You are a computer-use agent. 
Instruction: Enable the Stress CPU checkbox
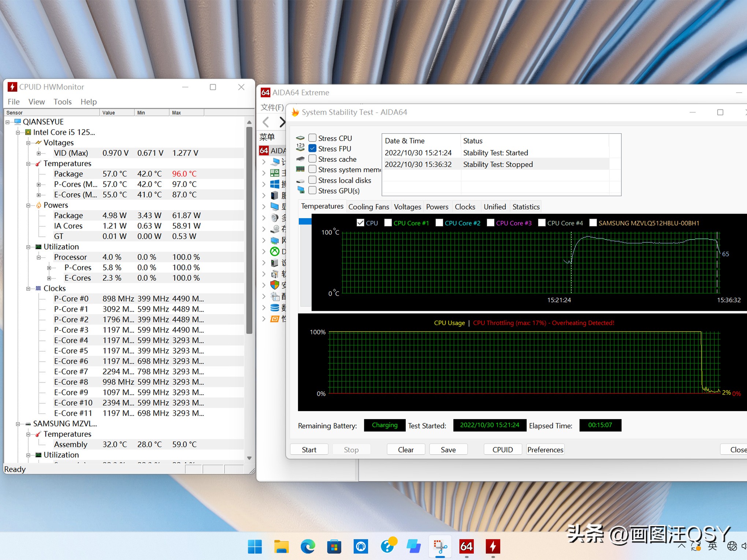tap(312, 138)
